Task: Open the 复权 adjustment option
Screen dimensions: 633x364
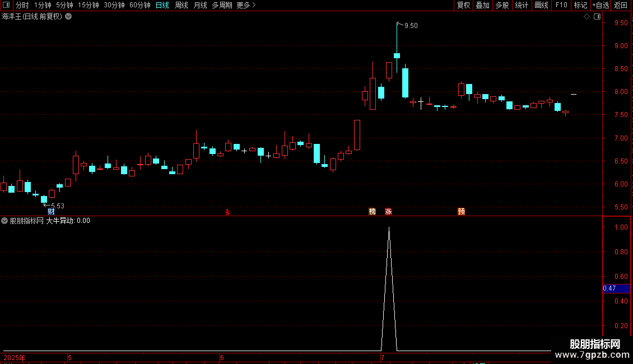Action: [x=463, y=5]
